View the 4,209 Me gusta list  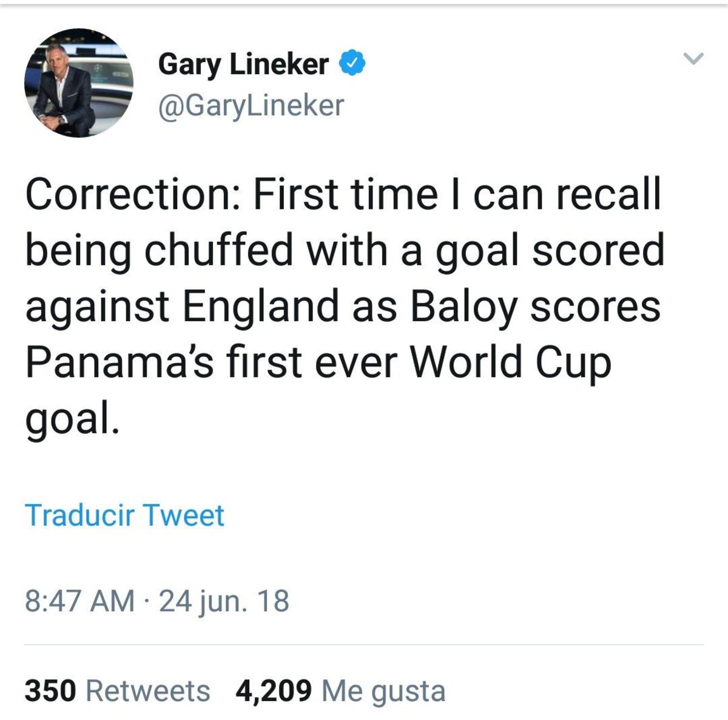tap(340, 690)
